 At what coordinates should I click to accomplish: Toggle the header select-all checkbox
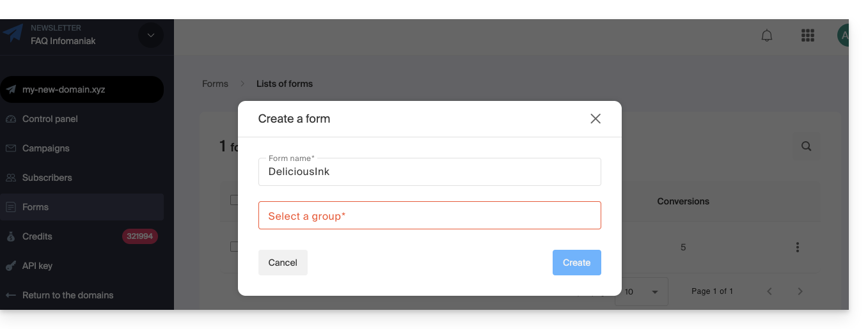click(234, 200)
